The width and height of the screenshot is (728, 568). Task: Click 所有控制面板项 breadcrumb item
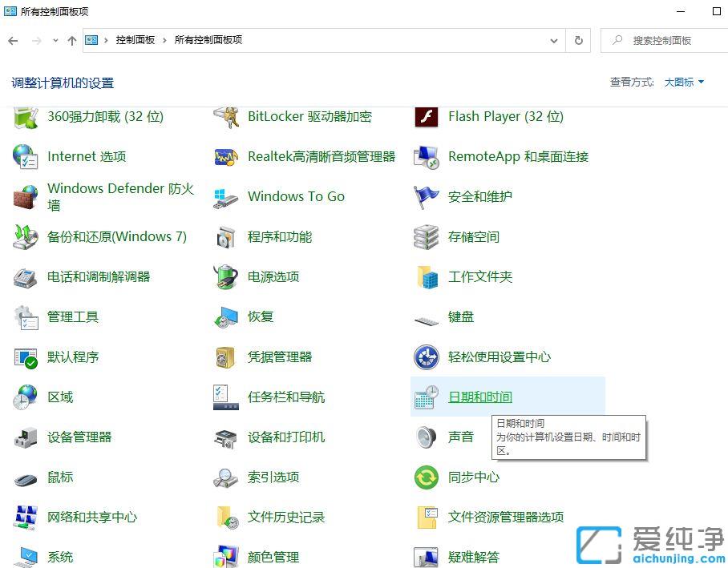point(208,40)
